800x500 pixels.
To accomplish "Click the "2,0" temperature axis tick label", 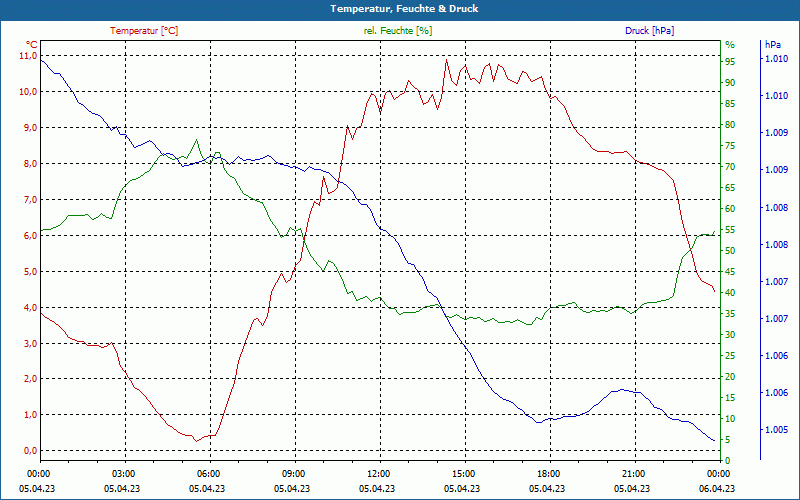I will [30, 379].
